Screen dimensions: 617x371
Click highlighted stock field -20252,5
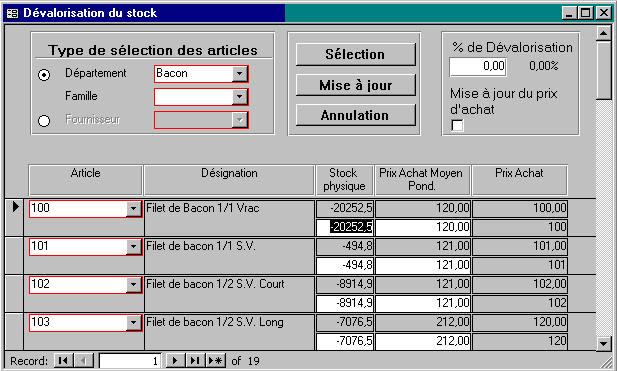[x=345, y=227]
